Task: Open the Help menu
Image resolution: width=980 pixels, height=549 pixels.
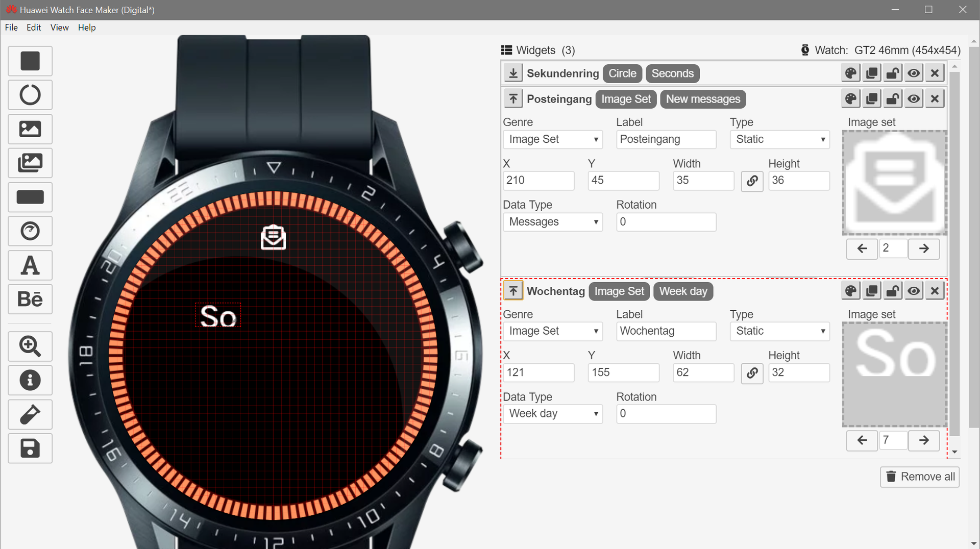Action: click(87, 28)
